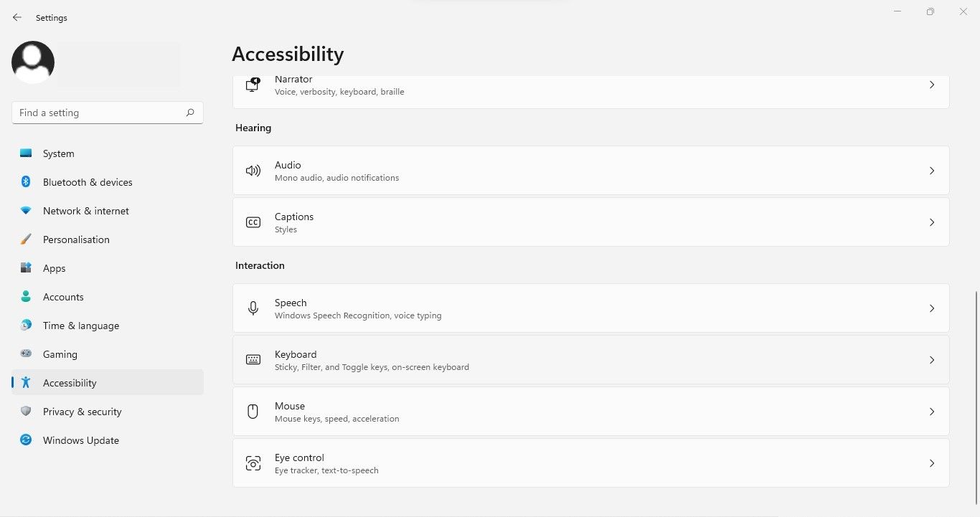980x517 pixels.
Task: Click "Voice, verbosity, keyboard, braille" text
Action: point(339,92)
